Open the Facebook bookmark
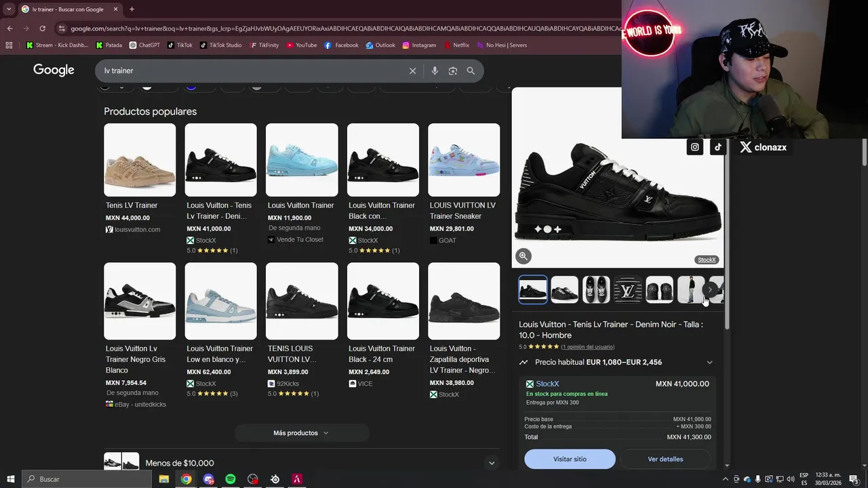 pyautogui.click(x=341, y=45)
